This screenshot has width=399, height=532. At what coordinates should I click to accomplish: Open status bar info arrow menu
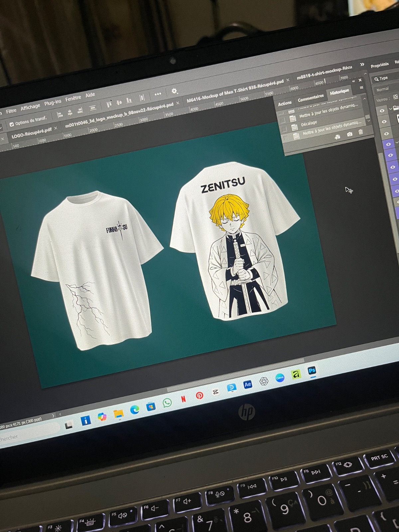point(53,416)
